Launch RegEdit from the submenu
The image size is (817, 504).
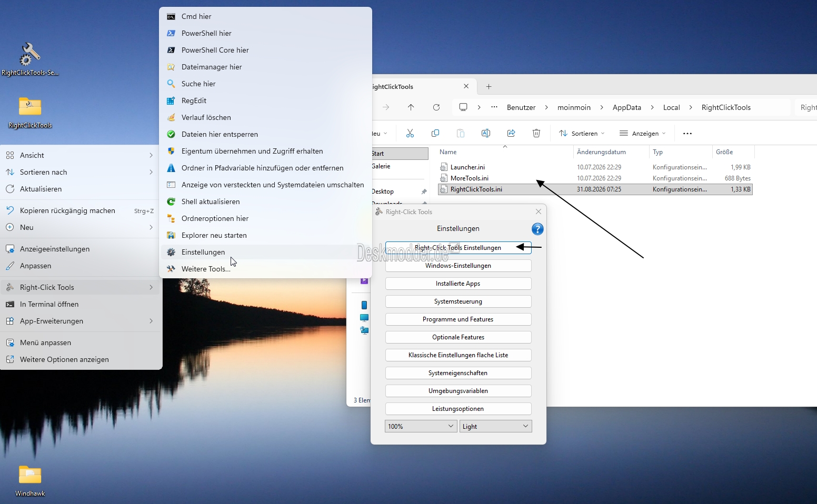[265, 100]
